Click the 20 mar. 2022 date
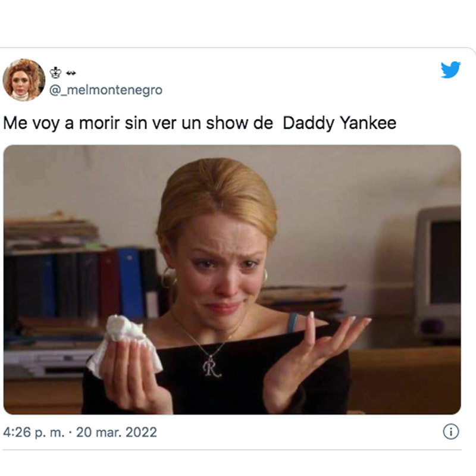The height and width of the screenshot is (476, 476). click(x=117, y=432)
